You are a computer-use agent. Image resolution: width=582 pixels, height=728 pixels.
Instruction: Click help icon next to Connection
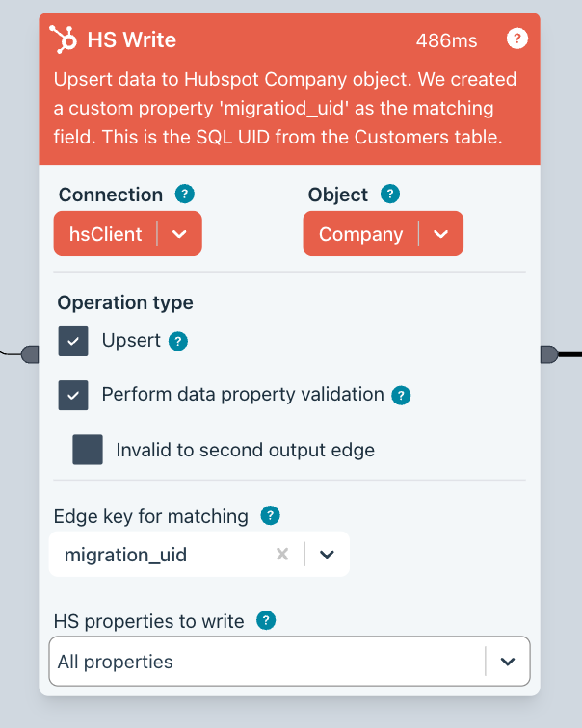(x=185, y=194)
